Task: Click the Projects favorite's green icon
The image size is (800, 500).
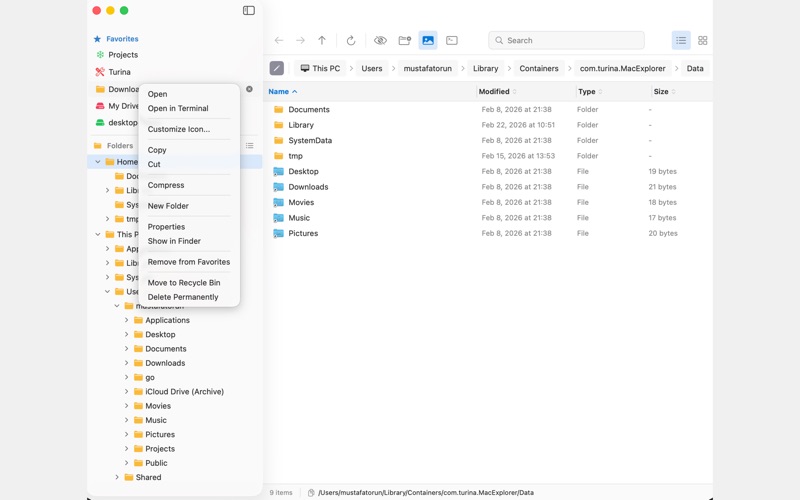Action: click(x=100, y=55)
